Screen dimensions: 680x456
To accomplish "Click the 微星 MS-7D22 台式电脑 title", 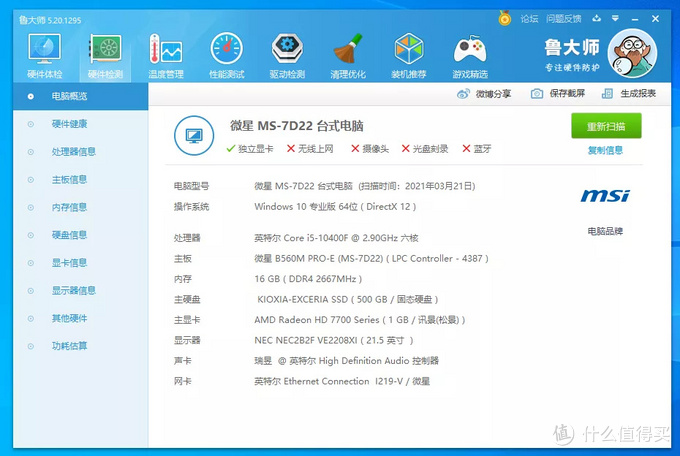I will pyautogui.click(x=297, y=126).
